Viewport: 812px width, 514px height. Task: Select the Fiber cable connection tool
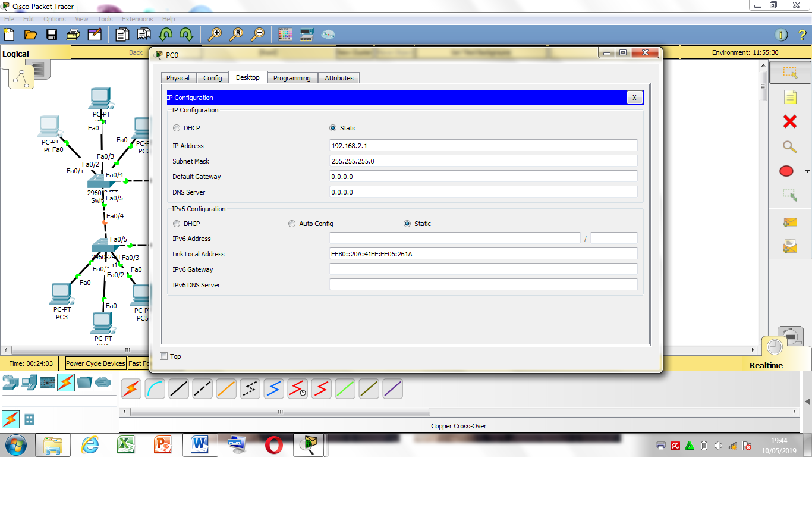coord(226,388)
